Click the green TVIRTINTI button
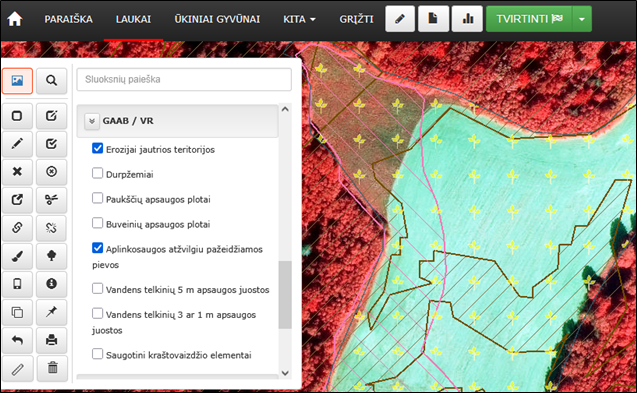The width and height of the screenshot is (637, 393). [x=529, y=19]
